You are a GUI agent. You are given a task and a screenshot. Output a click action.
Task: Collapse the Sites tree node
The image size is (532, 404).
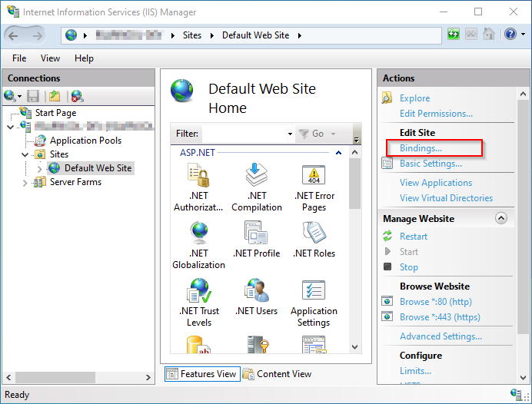pyautogui.click(x=25, y=155)
